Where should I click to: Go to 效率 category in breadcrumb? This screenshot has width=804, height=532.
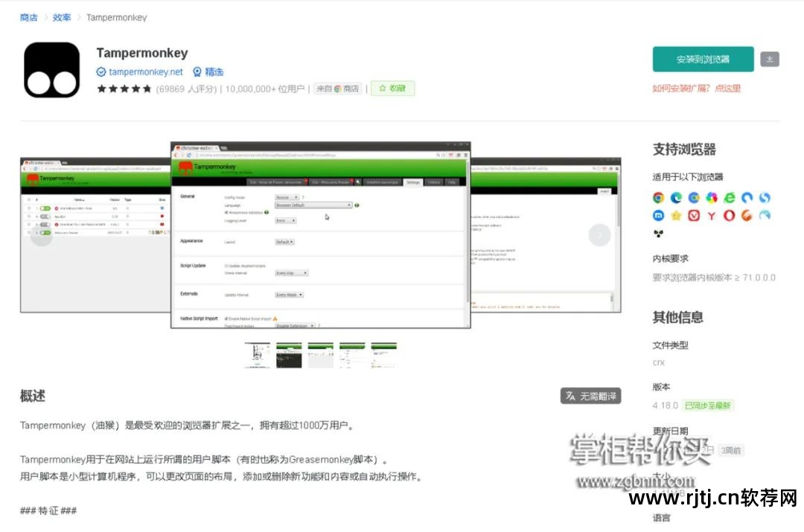(62, 17)
